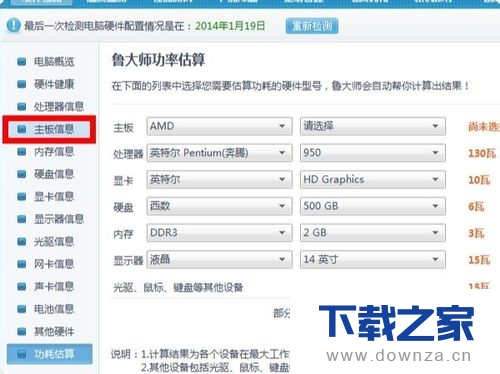Click the 3瓦 memory power value
The height and width of the screenshot is (374, 500).
point(476,233)
